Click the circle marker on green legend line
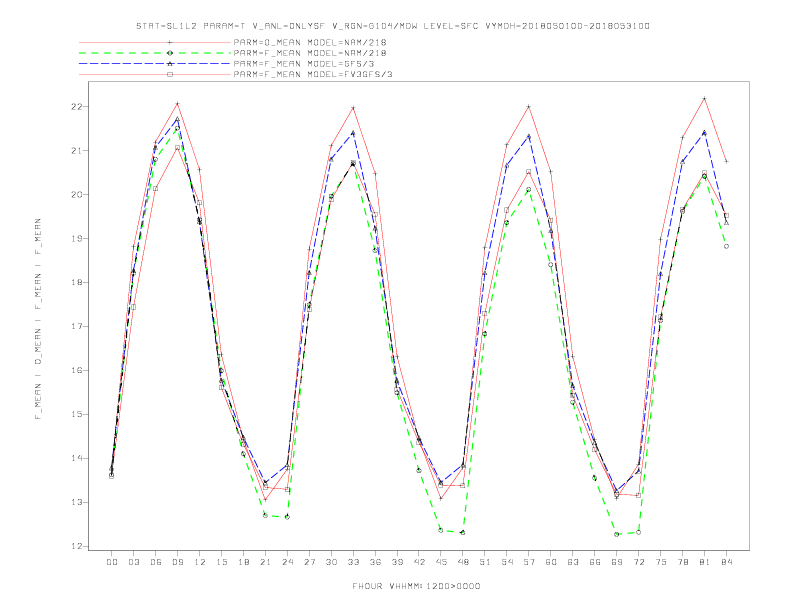Screen dimensions: 792x612 click(170, 53)
